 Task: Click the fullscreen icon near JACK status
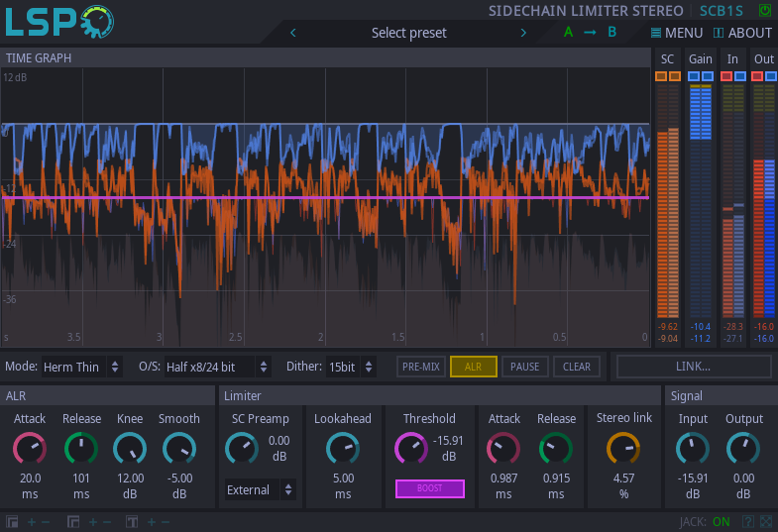click(x=766, y=521)
